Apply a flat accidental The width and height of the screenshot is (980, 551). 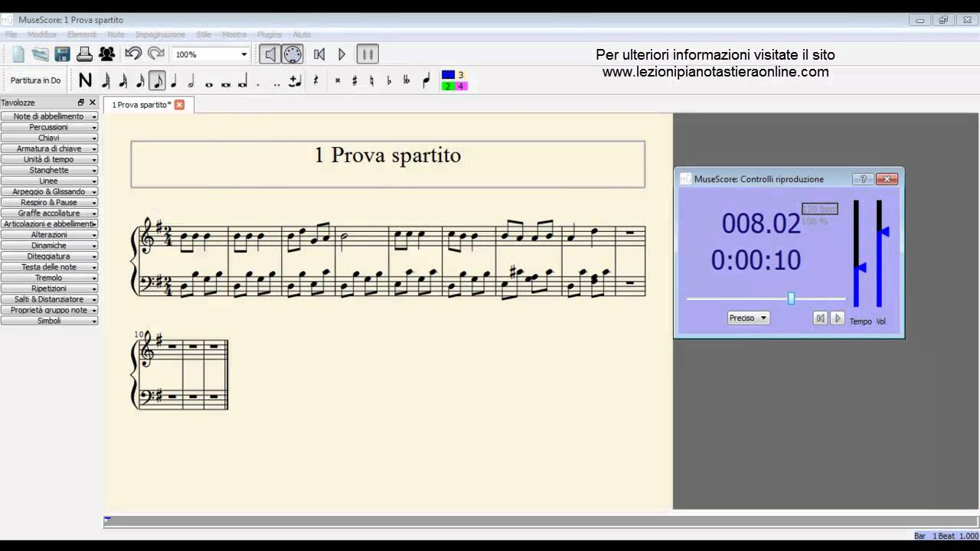pos(389,80)
